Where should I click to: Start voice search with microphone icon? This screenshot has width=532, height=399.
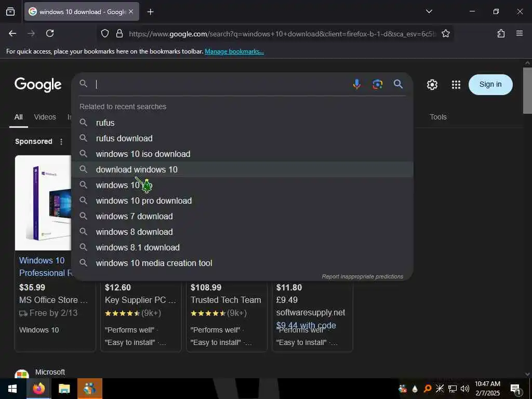tap(356, 84)
